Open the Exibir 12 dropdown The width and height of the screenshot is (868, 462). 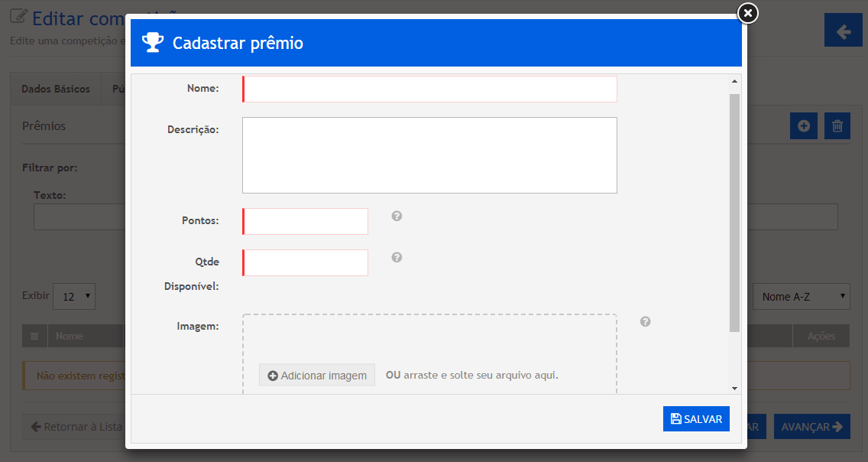[74, 296]
